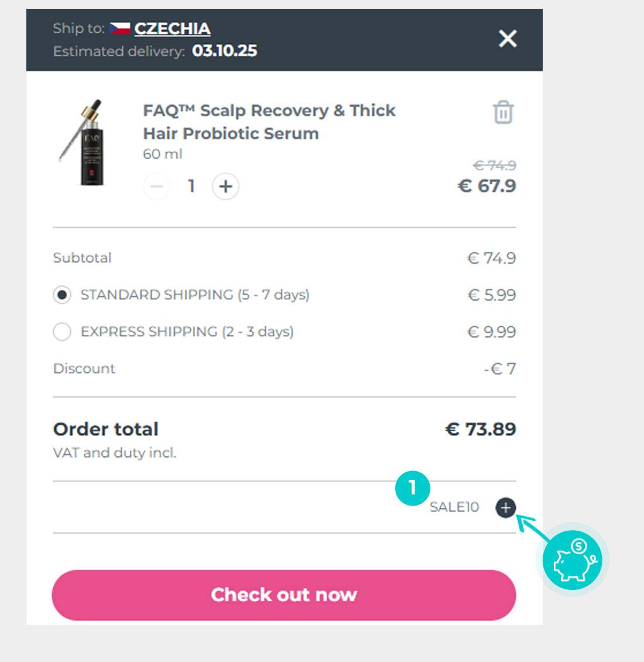Increase serum quantity with plus button
The image size is (644, 662).
[x=225, y=187]
